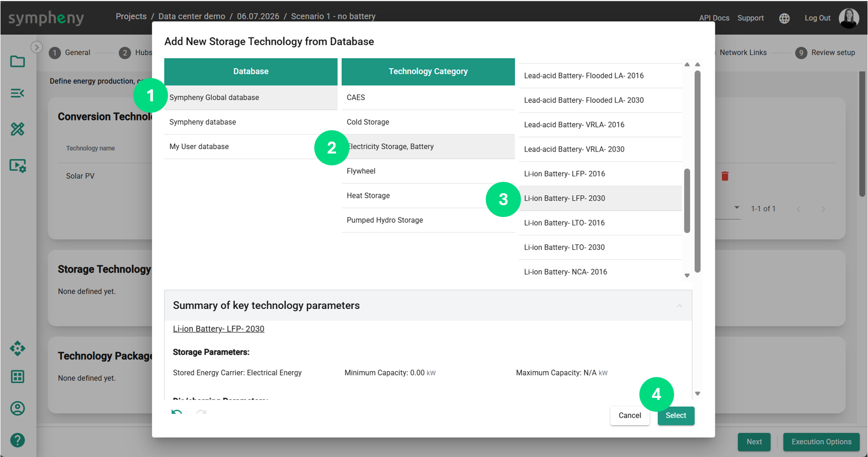Screen dimensions: 868x457
Task: Select Li-ion Battery- LFP- 2030
Action: coord(600,198)
